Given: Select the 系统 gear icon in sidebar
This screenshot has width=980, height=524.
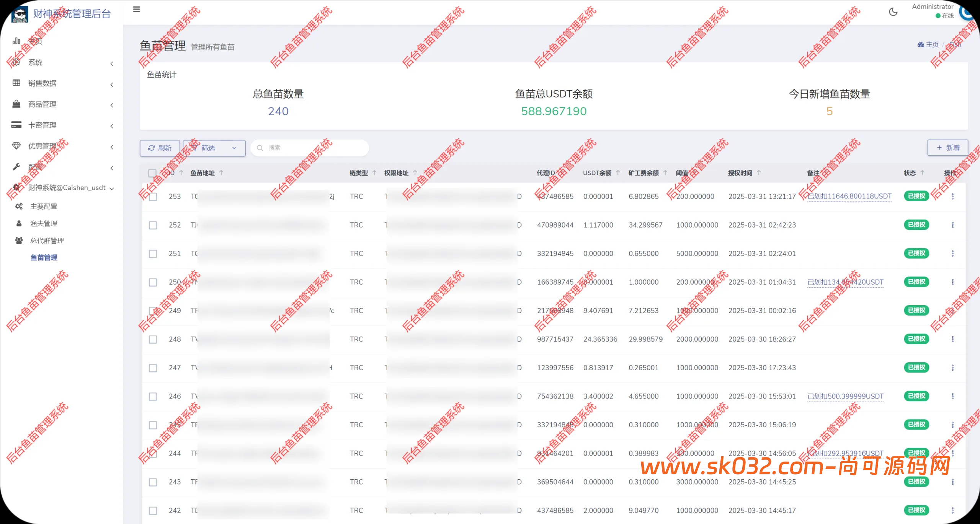Looking at the screenshot, I should 16,62.
